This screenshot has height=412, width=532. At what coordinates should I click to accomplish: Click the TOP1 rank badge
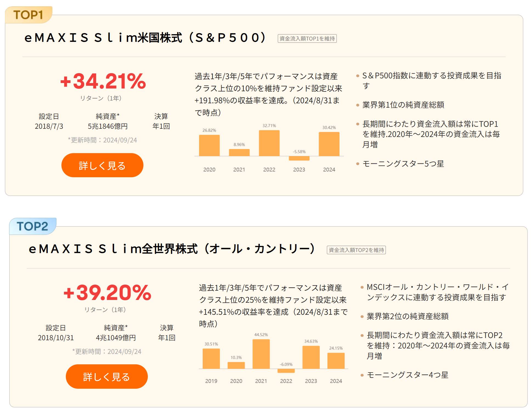[28, 15]
